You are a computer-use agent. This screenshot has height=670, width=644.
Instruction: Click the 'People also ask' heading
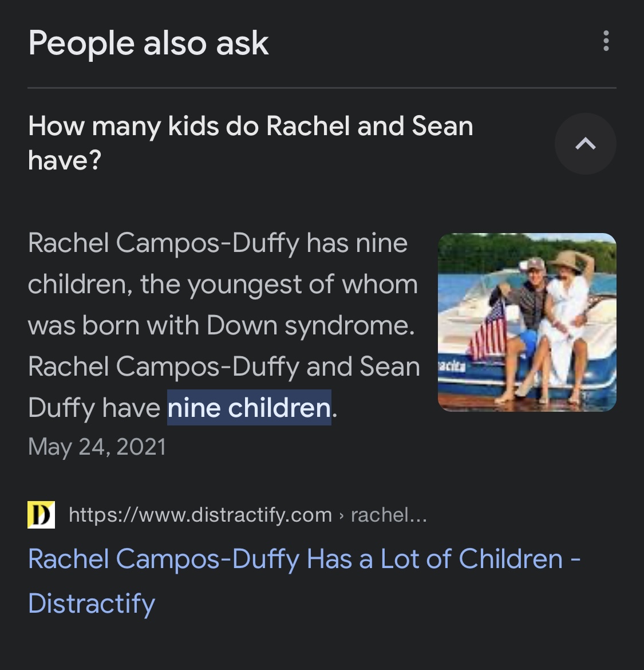pos(148,44)
